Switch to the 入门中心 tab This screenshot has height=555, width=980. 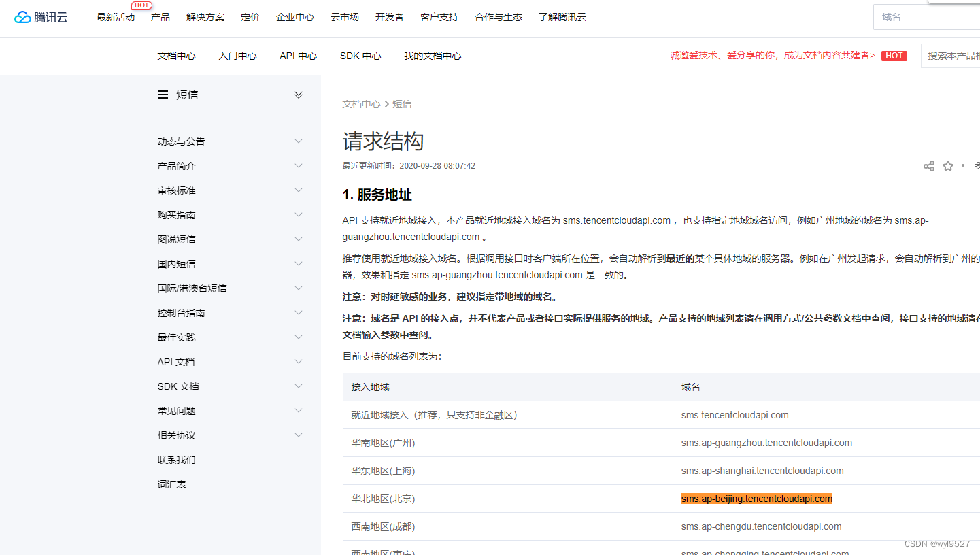click(x=237, y=56)
